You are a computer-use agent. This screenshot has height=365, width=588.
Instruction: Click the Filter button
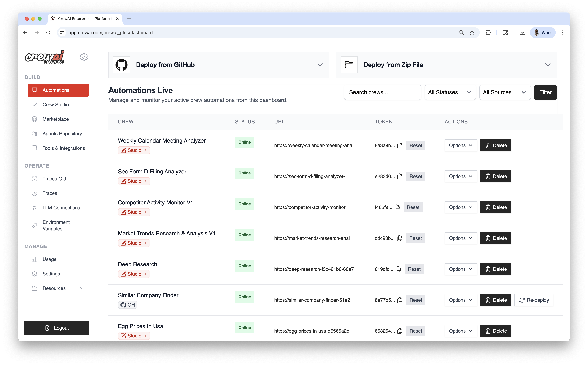(x=545, y=92)
